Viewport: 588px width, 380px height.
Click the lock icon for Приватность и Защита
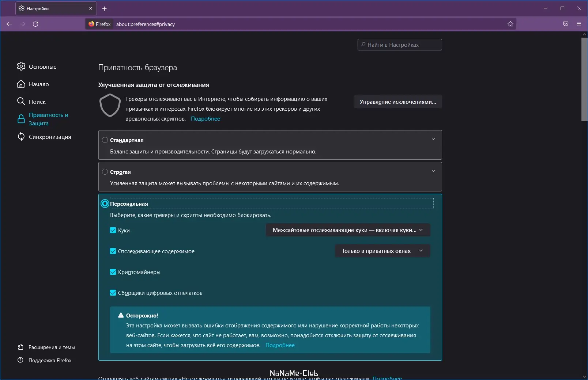(x=21, y=119)
